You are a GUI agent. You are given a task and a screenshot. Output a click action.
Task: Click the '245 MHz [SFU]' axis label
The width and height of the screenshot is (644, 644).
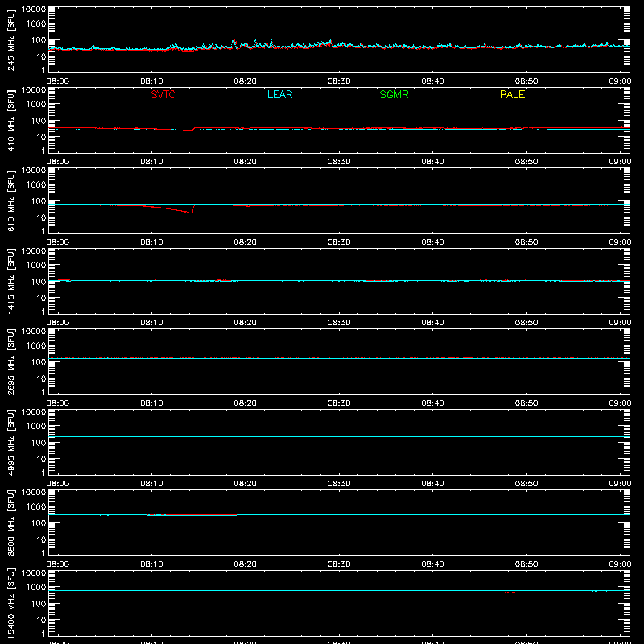(11, 39)
